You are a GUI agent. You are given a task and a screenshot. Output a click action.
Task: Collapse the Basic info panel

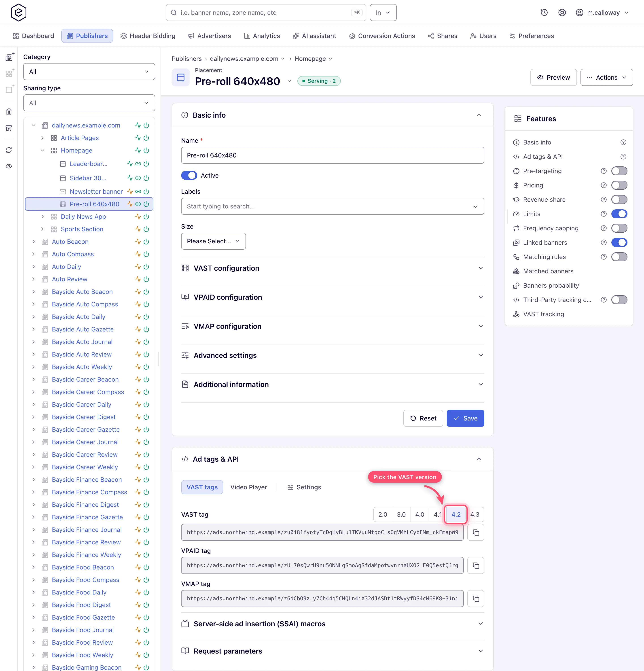tap(479, 115)
